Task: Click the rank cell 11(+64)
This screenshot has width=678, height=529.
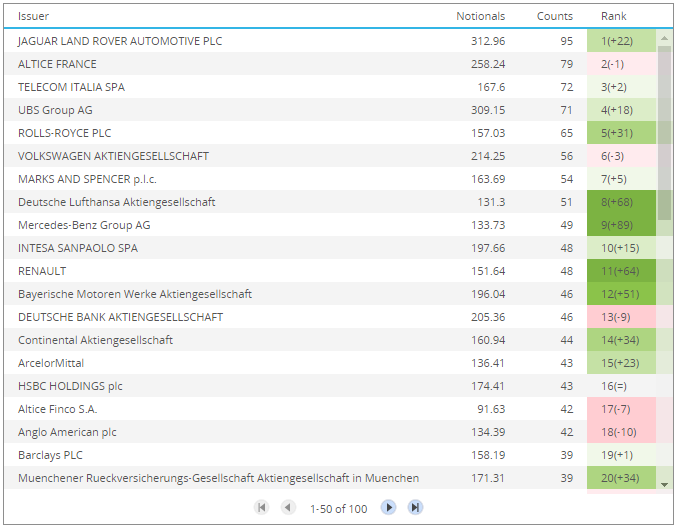Action: [x=621, y=271]
